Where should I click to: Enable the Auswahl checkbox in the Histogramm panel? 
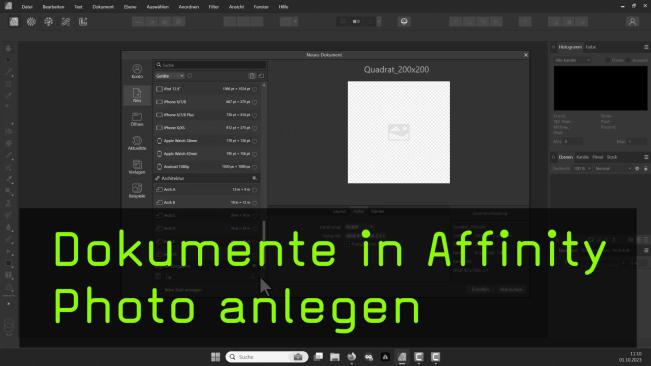[x=628, y=60]
